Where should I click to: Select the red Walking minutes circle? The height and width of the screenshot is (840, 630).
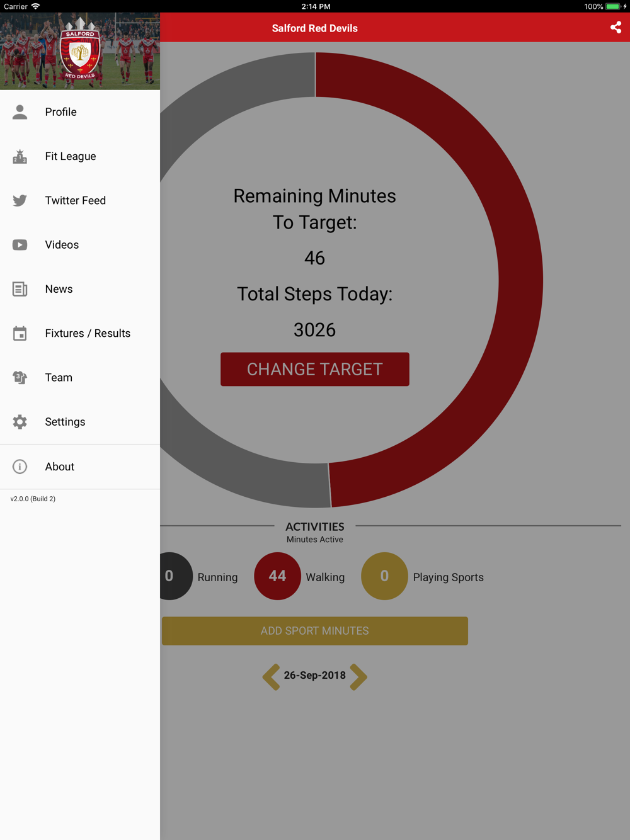[277, 576]
